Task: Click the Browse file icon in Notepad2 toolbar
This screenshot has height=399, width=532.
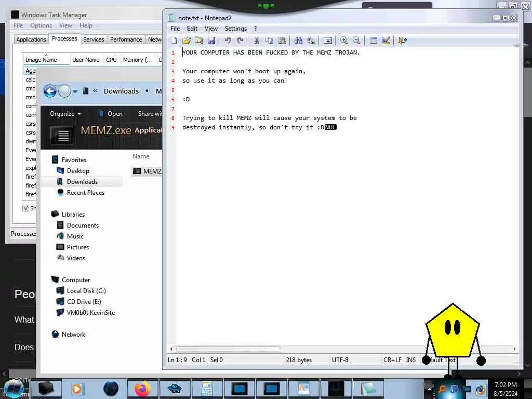Action: tap(199, 41)
